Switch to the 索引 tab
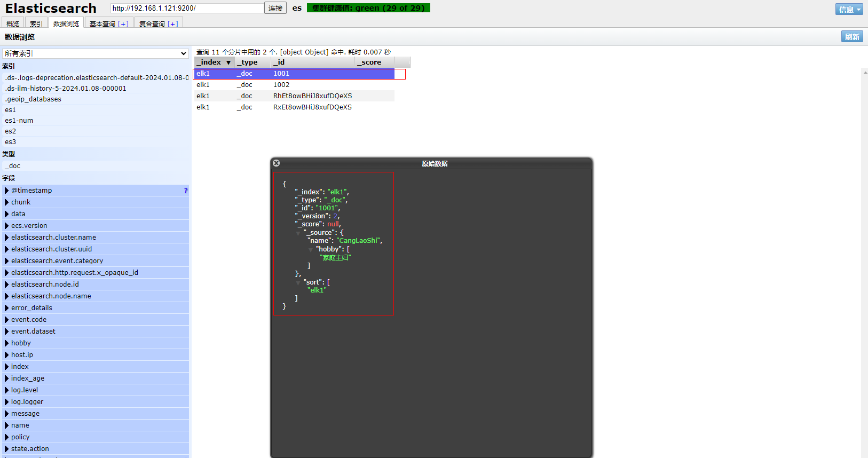 pos(36,23)
